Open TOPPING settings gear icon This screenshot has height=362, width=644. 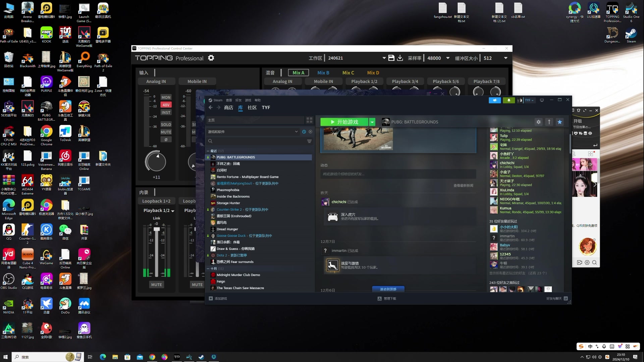211,58
